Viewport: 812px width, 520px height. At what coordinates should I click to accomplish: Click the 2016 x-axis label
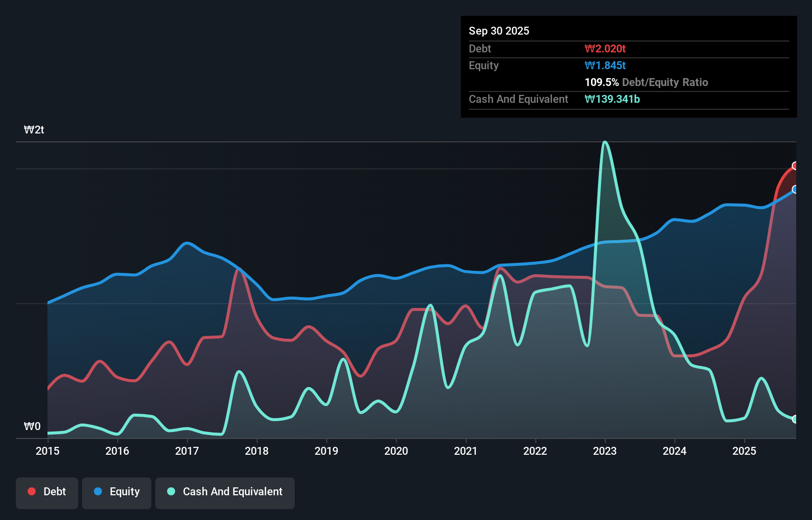[x=117, y=451]
